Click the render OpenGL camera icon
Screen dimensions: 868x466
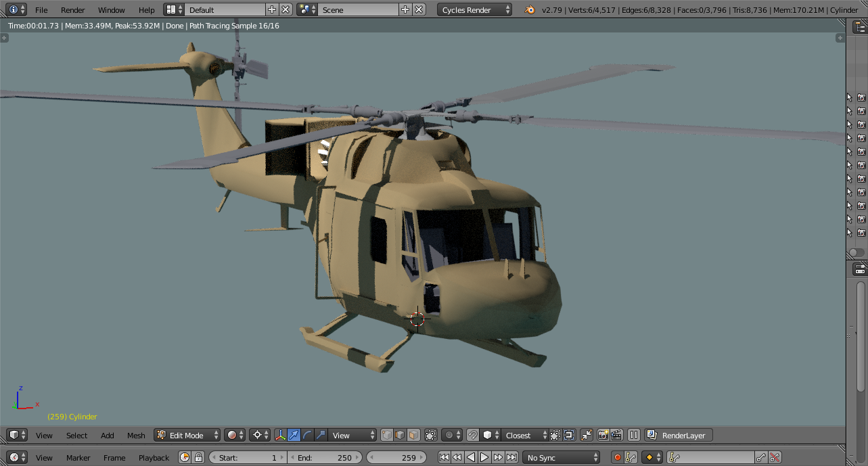[602, 435]
